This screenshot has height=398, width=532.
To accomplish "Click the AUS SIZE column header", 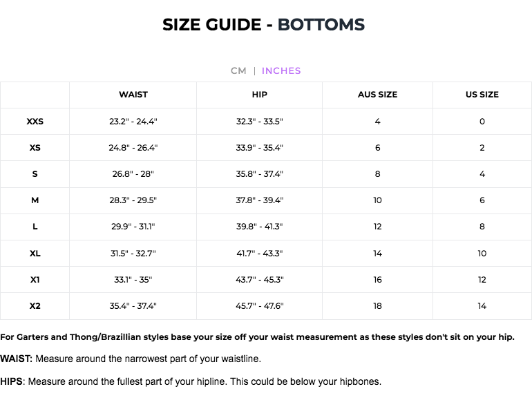I will coord(377,95).
